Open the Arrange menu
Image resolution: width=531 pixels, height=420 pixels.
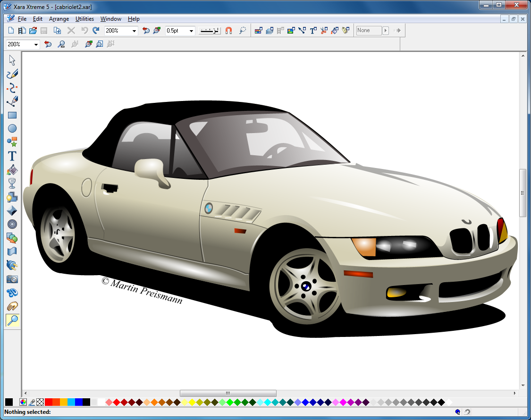pos(59,19)
